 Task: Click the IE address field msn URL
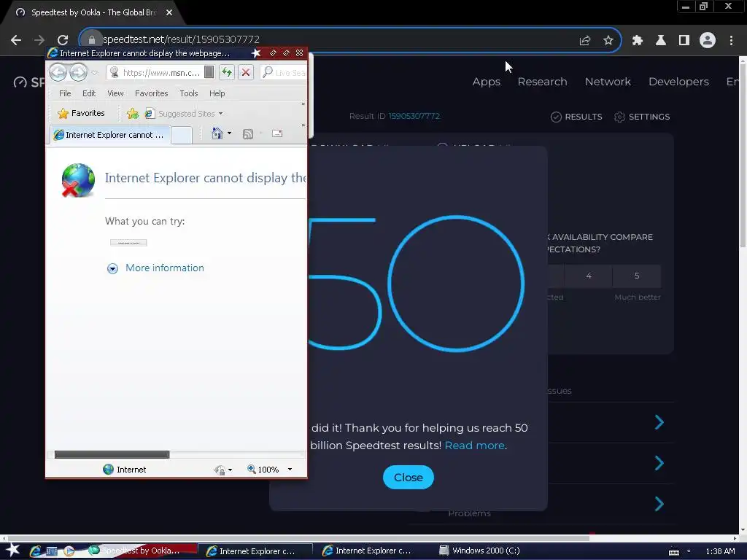(x=161, y=72)
